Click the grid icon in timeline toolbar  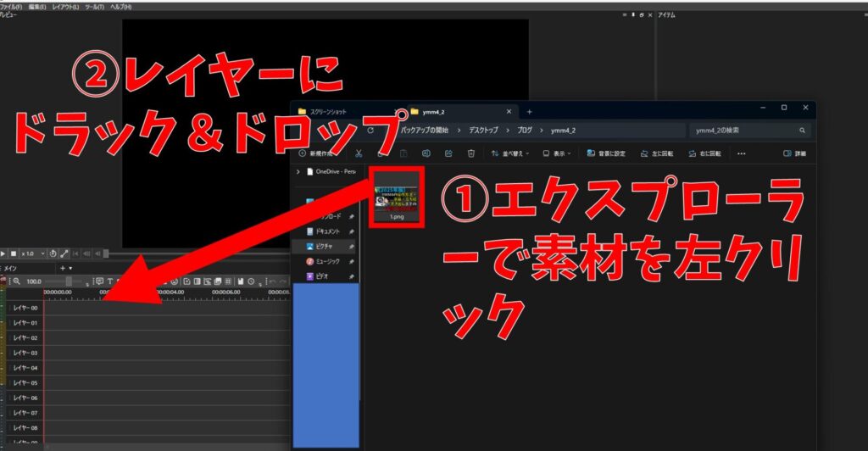(227, 281)
